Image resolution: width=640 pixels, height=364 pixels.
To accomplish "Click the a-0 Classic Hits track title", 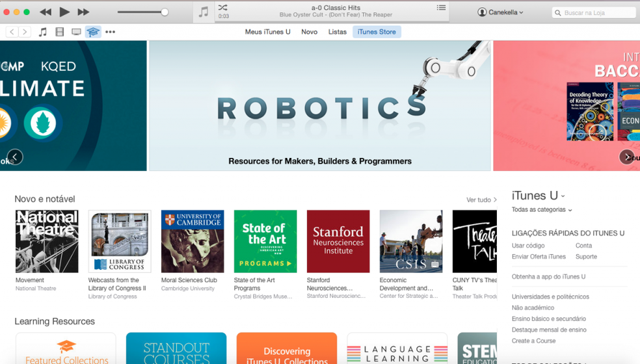I will click(x=336, y=8).
